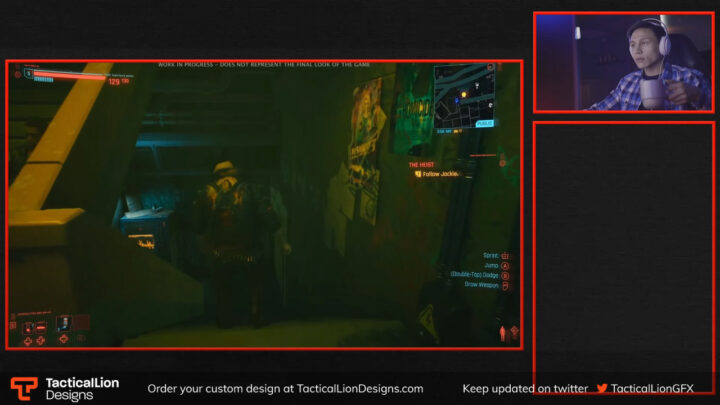Screen dimensions: 720x405
Task: Click the Dodge button B icon
Action: tap(505, 276)
